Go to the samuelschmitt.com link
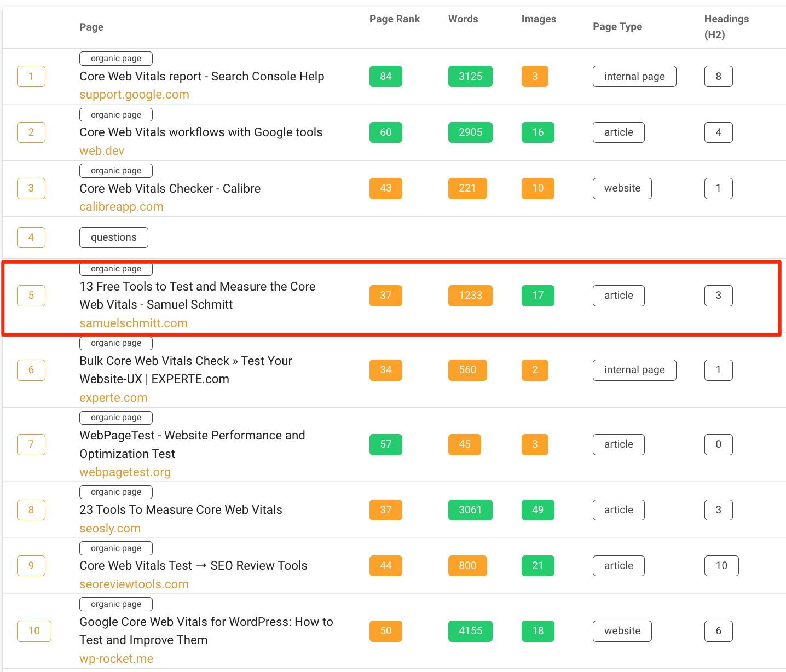 coord(134,323)
